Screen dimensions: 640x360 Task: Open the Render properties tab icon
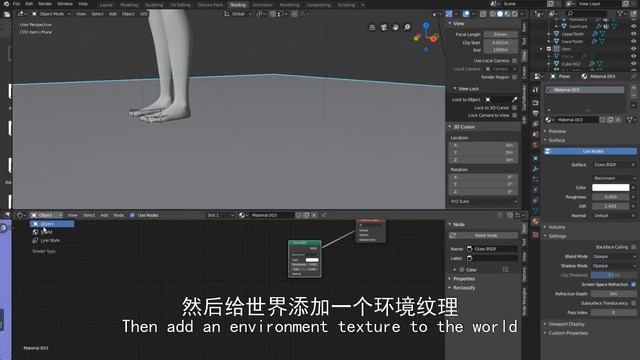pos(536,103)
